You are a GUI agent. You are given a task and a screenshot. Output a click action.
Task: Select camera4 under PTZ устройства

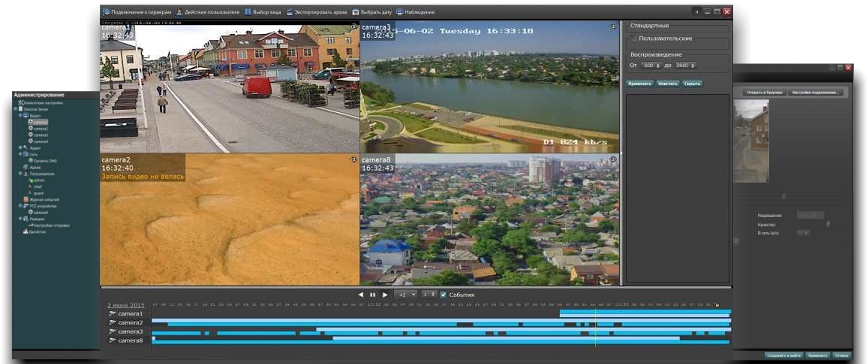click(38, 212)
